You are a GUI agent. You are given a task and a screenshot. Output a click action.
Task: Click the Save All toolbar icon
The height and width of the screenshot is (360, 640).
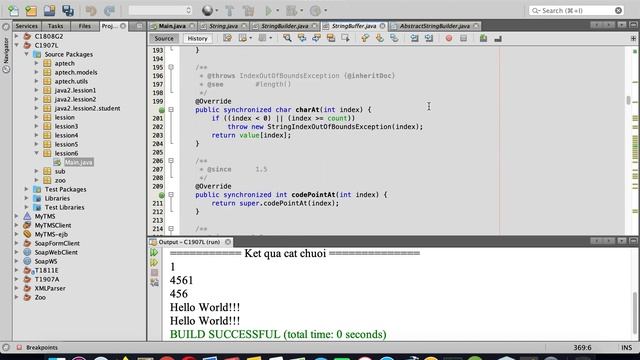point(68,10)
